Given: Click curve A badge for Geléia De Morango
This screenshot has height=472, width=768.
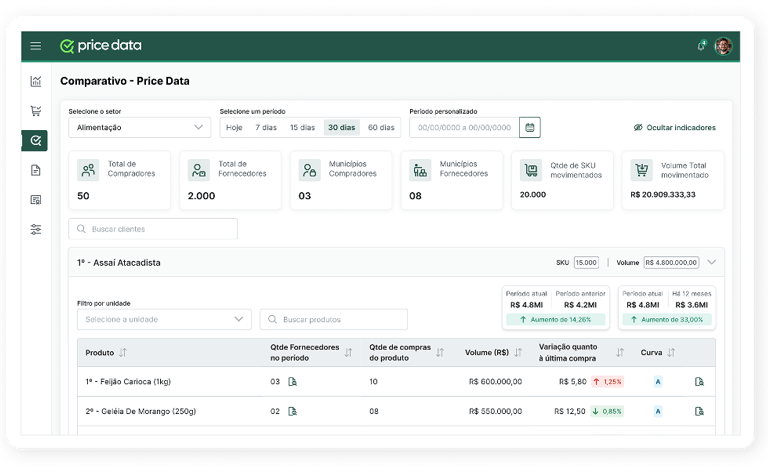Looking at the screenshot, I should (x=658, y=411).
